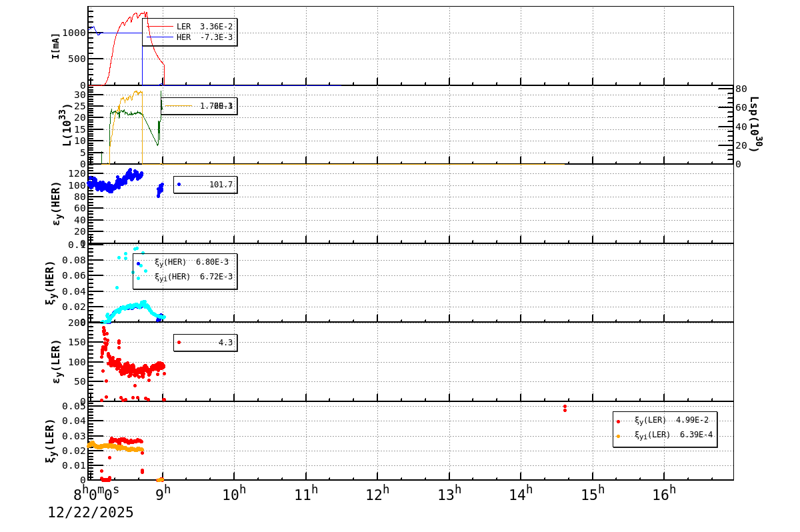
Task: Click the 4.3 legend value in LER emittance plot
Action: click(225, 343)
